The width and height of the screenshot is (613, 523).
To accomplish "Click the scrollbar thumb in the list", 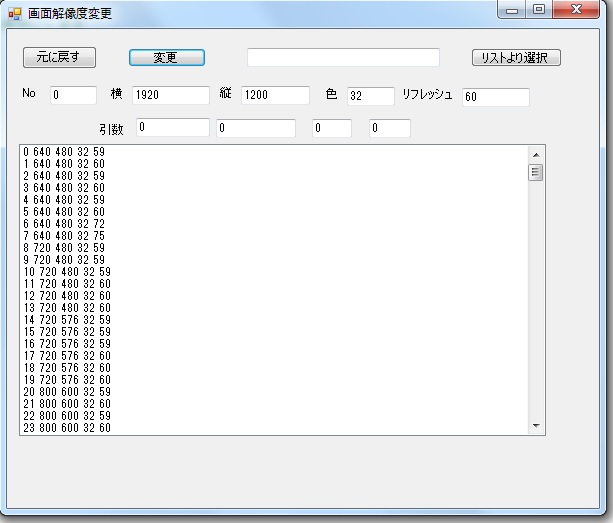I will [x=536, y=172].
